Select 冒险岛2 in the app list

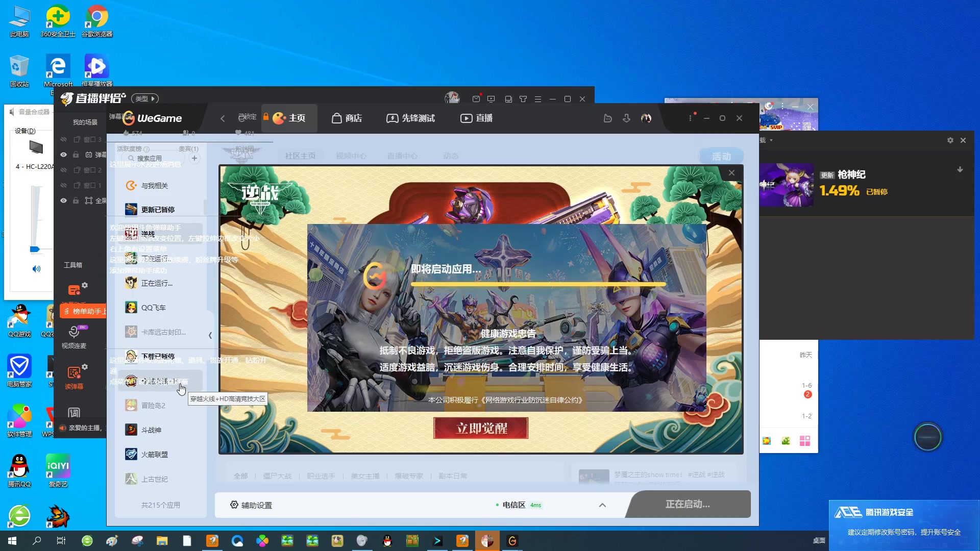click(160, 406)
